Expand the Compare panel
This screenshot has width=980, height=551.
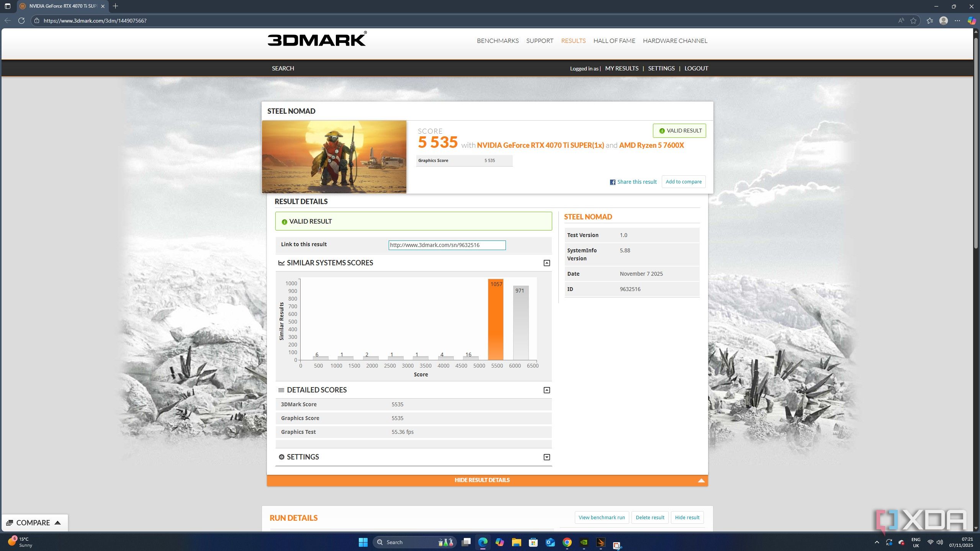(x=34, y=523)
